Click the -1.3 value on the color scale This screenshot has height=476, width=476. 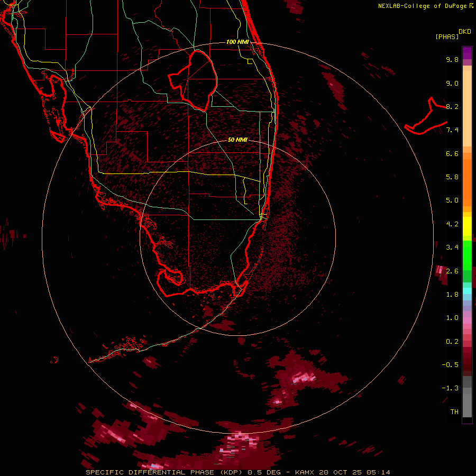[450, 388]
